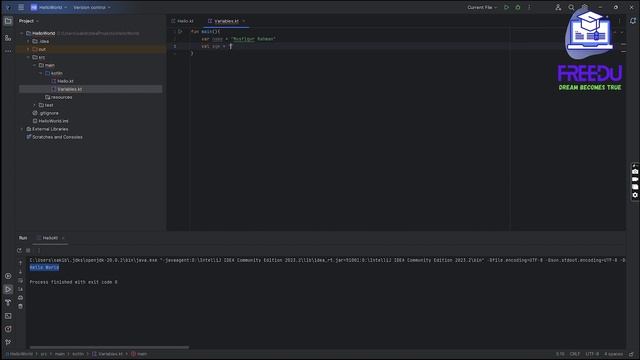Screen dimensions: 640x360
Task: Clear the console with trash icon
Action: click(20, 306)
